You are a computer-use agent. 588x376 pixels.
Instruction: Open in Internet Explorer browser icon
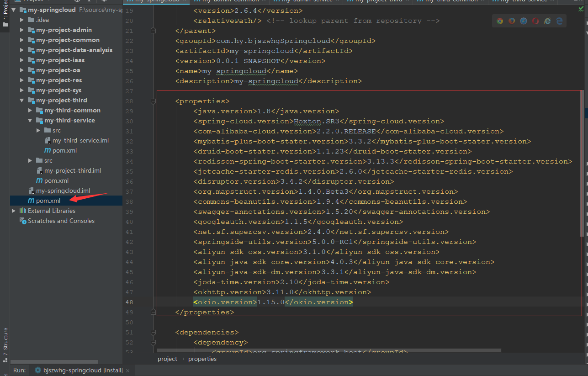547,21
